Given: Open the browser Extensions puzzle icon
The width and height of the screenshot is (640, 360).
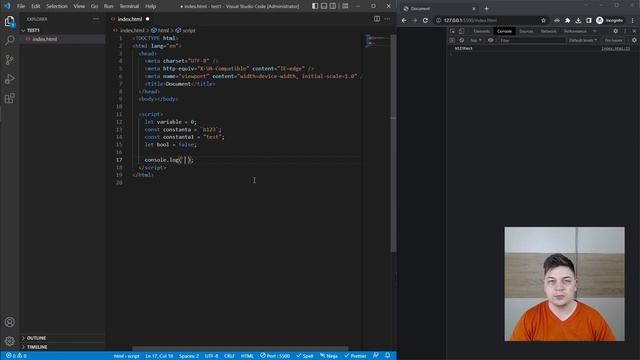Looking at the screenshot, I should click(x=567, y=20).
